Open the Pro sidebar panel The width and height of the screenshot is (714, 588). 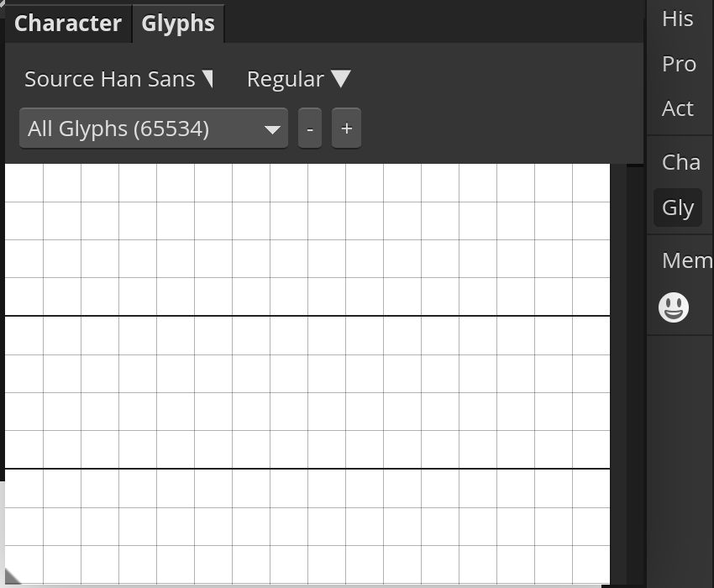pos(678,63)
